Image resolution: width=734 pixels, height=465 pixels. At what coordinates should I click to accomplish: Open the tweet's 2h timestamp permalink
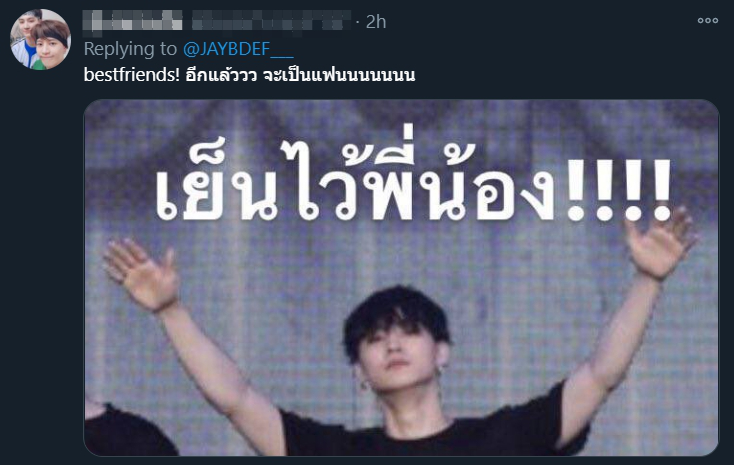click(376, 22)
